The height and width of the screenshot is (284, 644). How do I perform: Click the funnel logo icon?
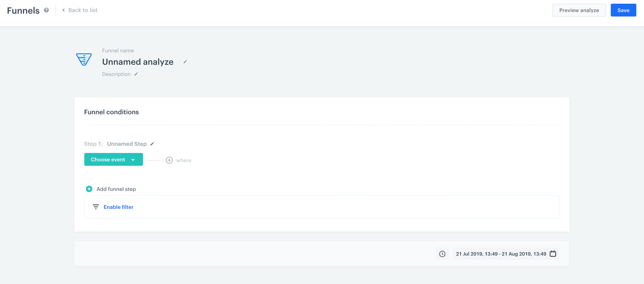pos(84,60)
